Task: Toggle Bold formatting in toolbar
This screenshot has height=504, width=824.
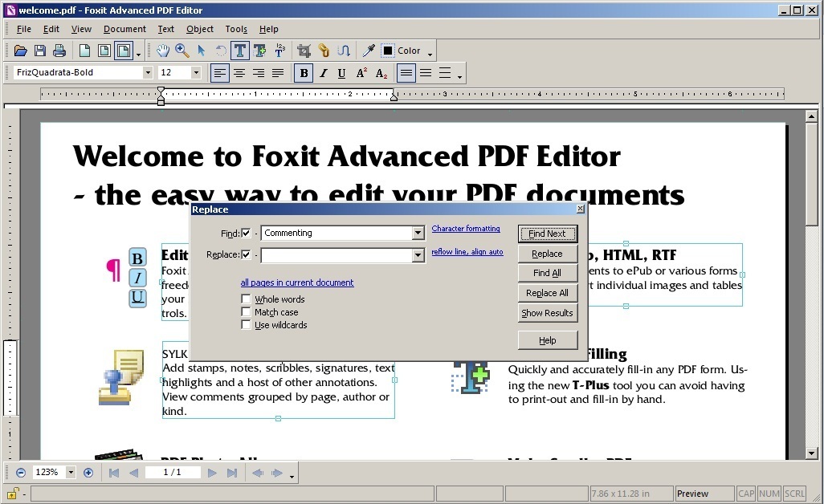Action: [x=304, y=73]
